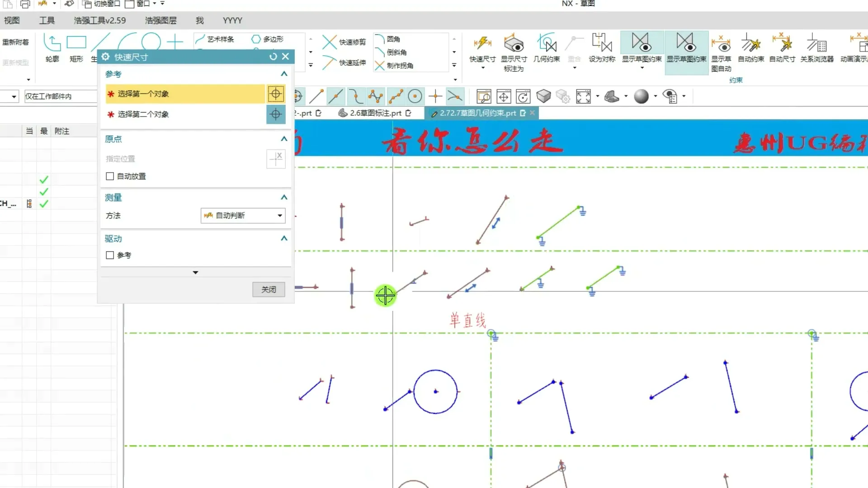Viewport: 868px width, 488px height.
Task: Enable the 自动放置 checkbox
Action: (x=110, y=176)
